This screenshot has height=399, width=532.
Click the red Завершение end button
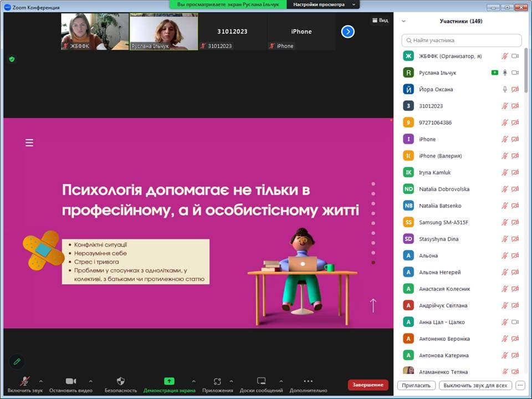(x=368, y=385)
